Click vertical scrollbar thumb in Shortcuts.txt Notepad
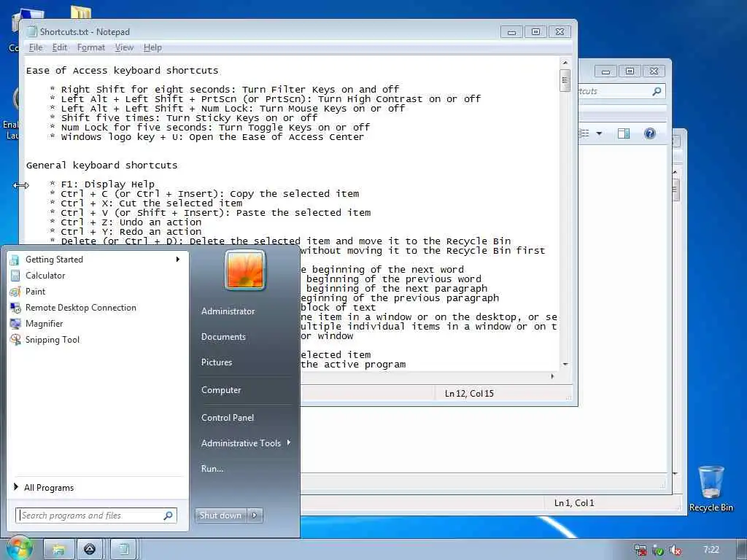747x560 pixels. pos(565,80)
